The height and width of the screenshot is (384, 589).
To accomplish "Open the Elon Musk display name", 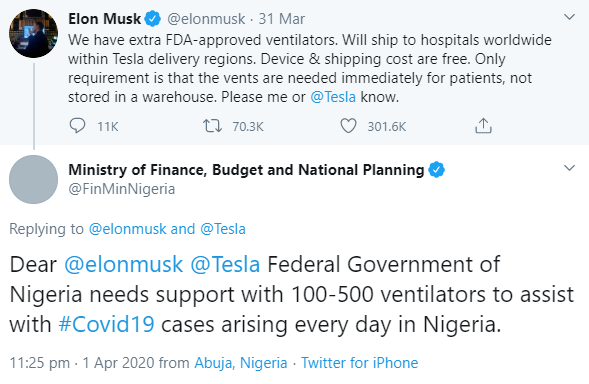I will pos(104,19).
